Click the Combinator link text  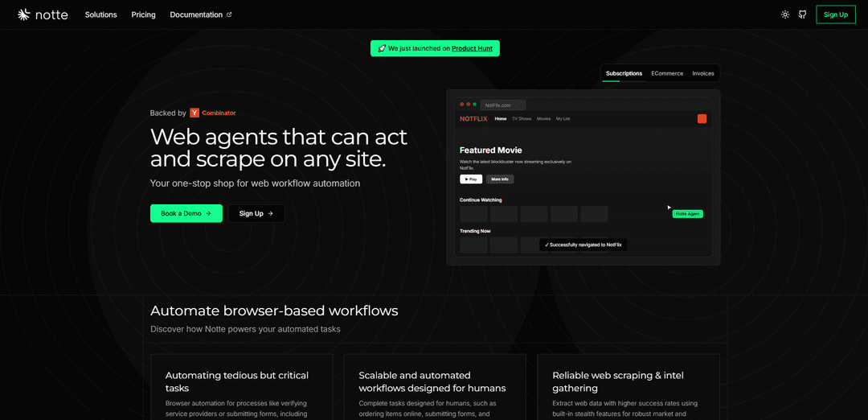[219, 113]
